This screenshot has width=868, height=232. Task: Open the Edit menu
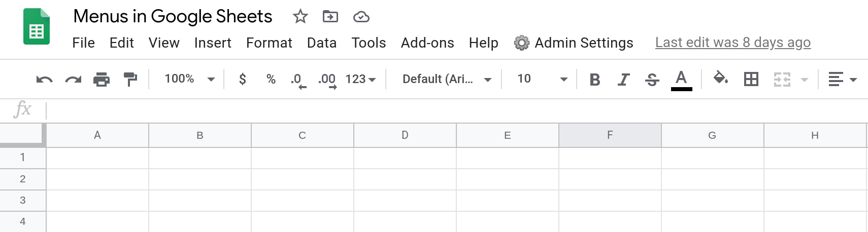click(x=122, y=43)
